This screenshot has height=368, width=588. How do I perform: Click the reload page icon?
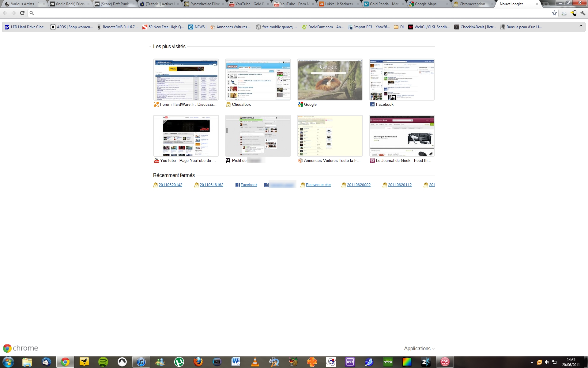pos(22,13)
